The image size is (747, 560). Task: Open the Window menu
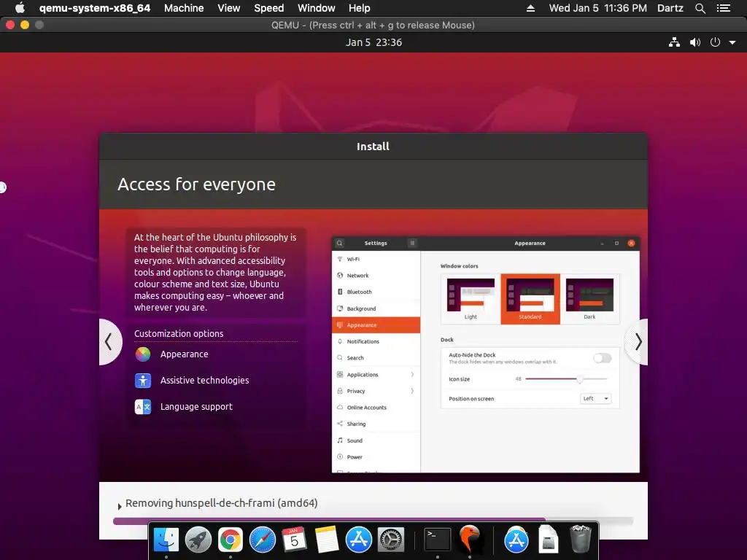click(317, 8)
